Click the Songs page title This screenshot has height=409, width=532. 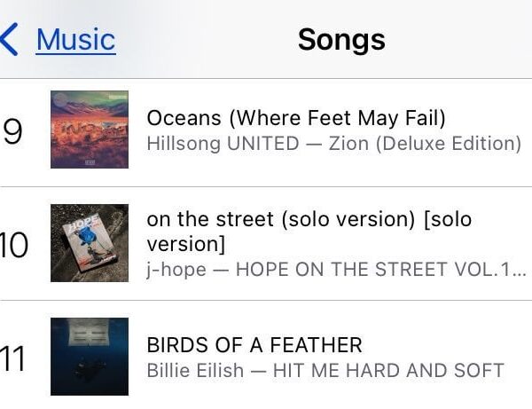coord(341,39)
